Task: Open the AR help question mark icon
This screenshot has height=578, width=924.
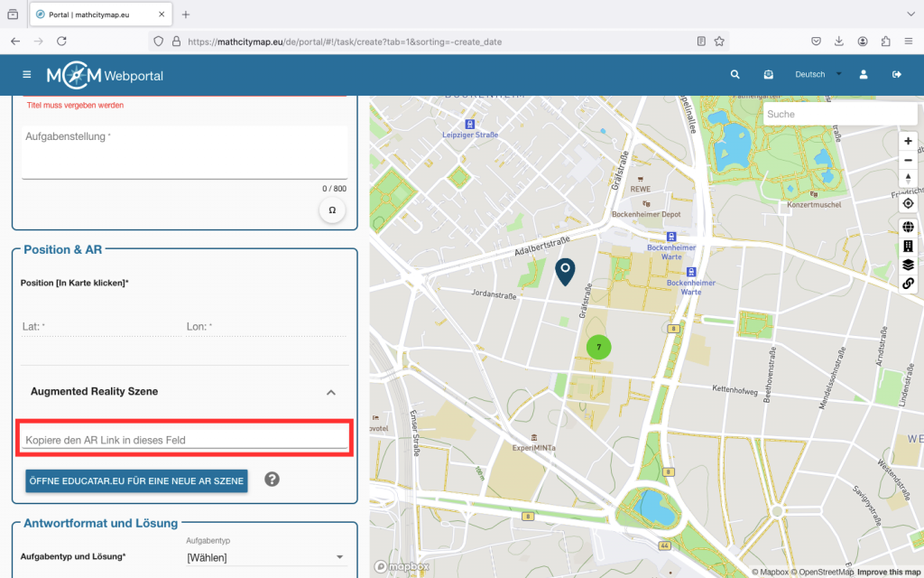Action: coord(272,480)
